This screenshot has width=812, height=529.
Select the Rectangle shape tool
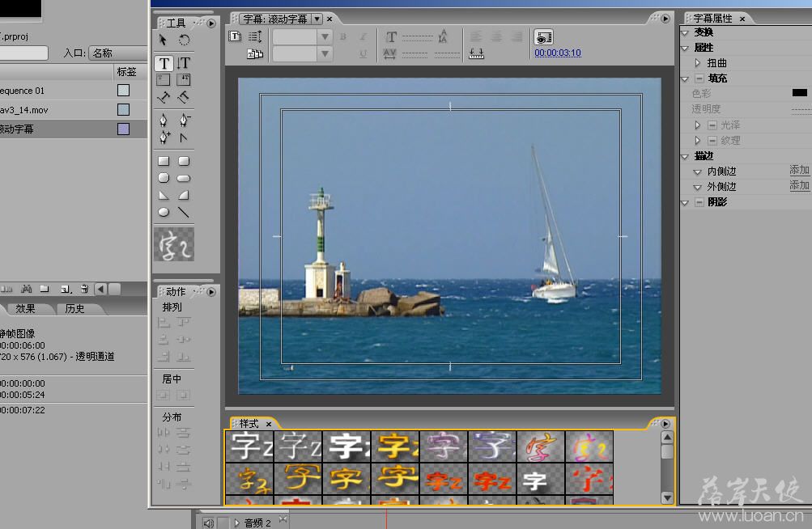tap(164, 161)
